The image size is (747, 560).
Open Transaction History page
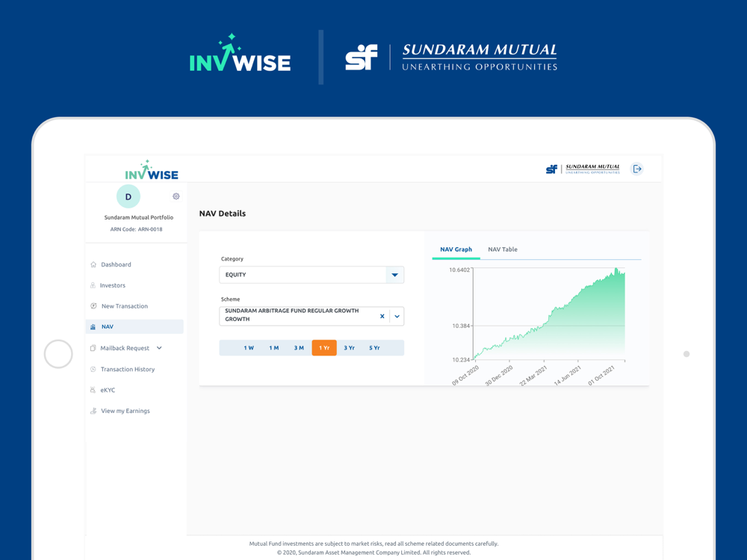point(128,370)
